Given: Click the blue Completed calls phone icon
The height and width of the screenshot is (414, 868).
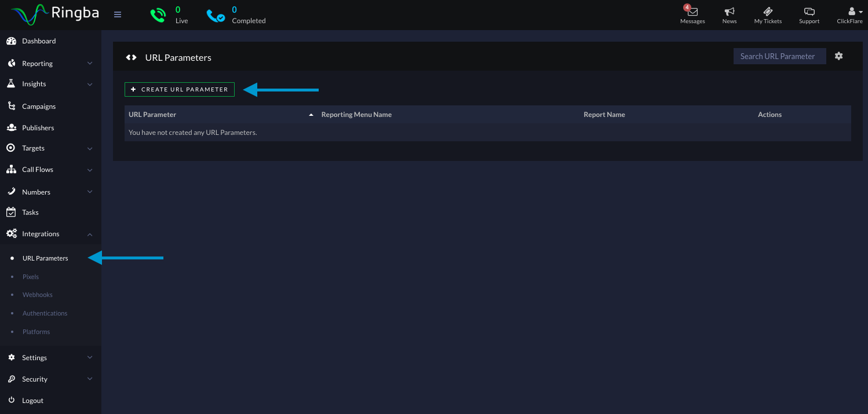Looking at the screenshot, I should tap(216, 15).
